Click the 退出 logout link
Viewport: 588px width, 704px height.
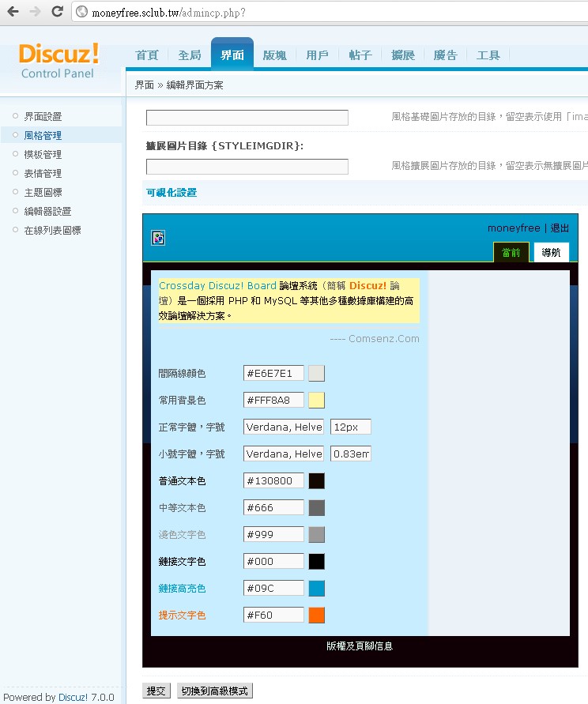click(560, 228)
